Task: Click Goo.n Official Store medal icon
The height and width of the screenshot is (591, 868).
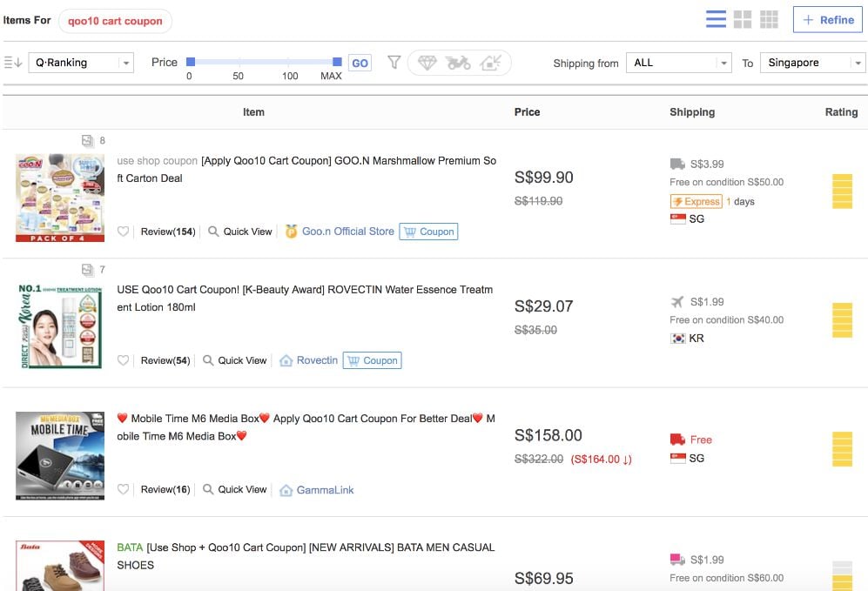Action: [291, 232]
